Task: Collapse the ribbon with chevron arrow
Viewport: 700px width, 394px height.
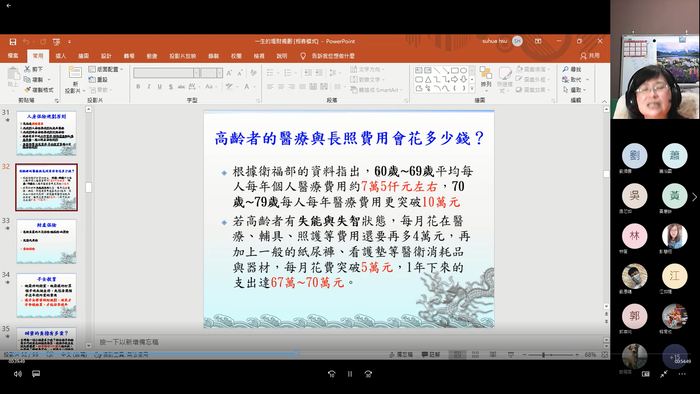Action: [x=604, y=101]
